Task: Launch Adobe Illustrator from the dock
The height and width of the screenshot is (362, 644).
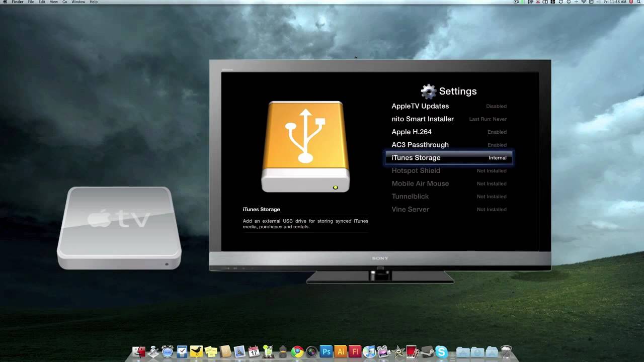Action: tap(341, 352)
